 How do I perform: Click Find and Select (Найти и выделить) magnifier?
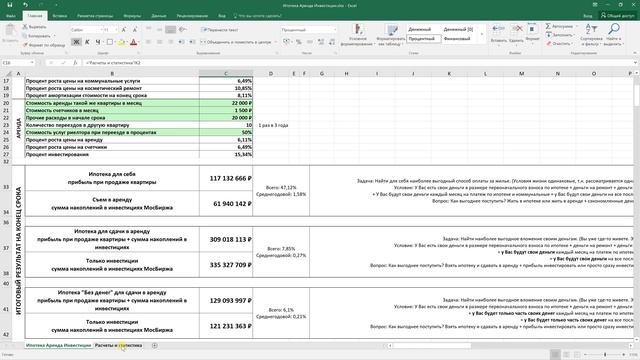pyautogui.click(x=613, y=34)
